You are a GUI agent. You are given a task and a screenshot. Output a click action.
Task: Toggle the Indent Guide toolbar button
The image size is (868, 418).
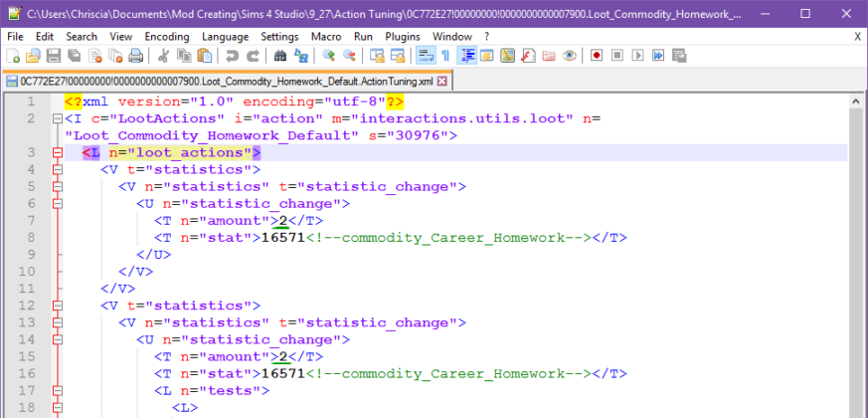pos(466,56)
